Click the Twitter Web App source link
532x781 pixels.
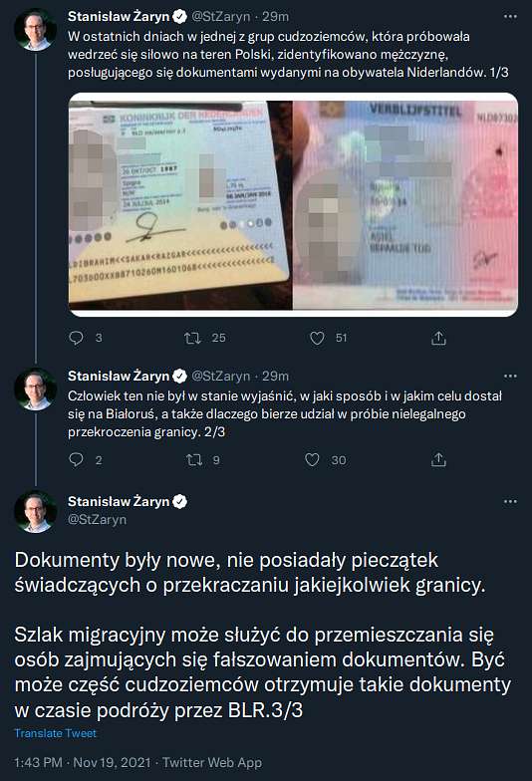coord(212,763)
